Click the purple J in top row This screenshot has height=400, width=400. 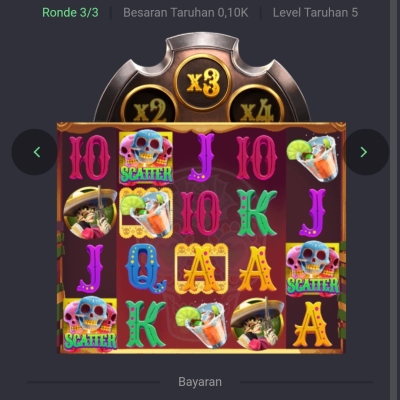(201, 157)
